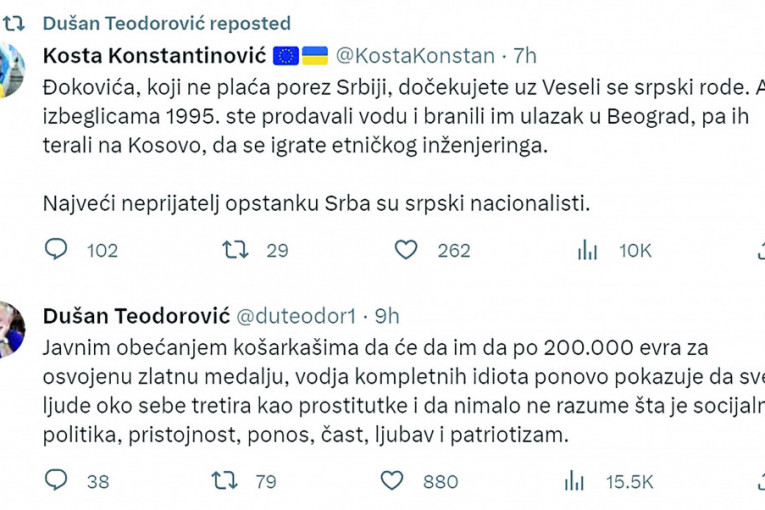Click Kosta Konstantinović's avatar picture
Image resolution: width=765 pixels, height=510 pixels.
click(12, 68)
